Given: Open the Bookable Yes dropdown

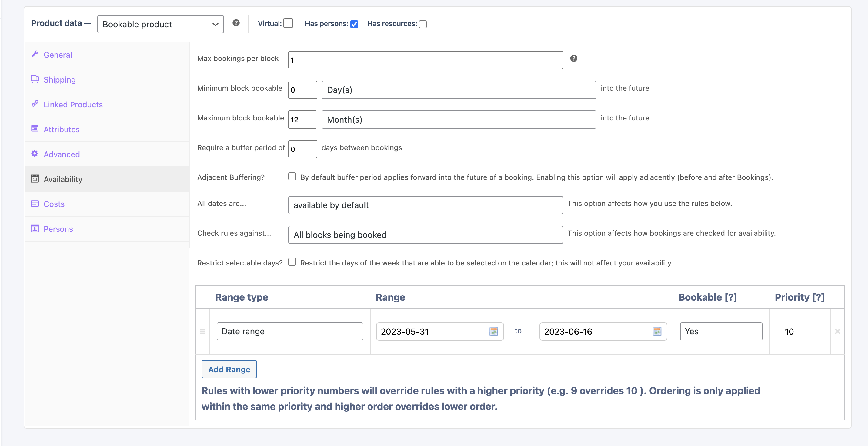Looking at the screenshot, I should tap(721, 331).
